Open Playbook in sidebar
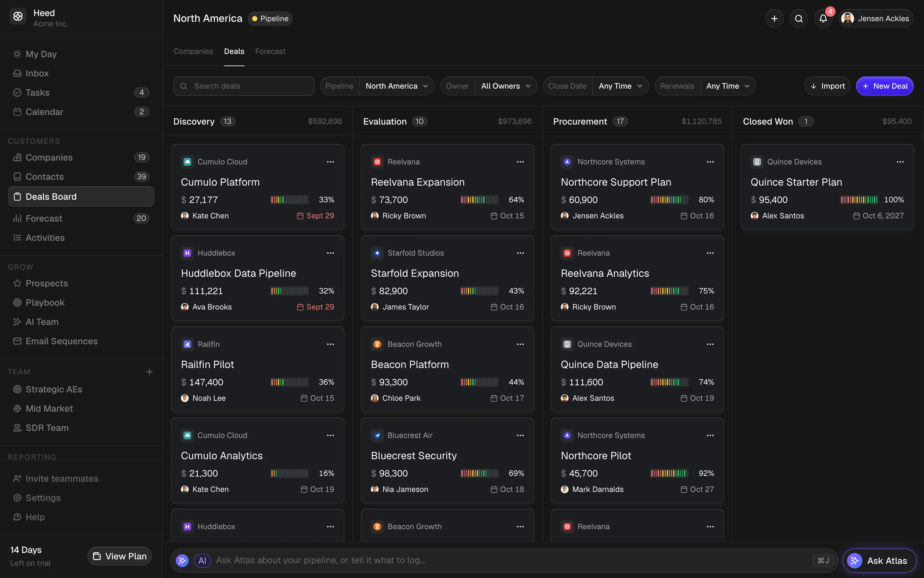 tap(81, 302)
